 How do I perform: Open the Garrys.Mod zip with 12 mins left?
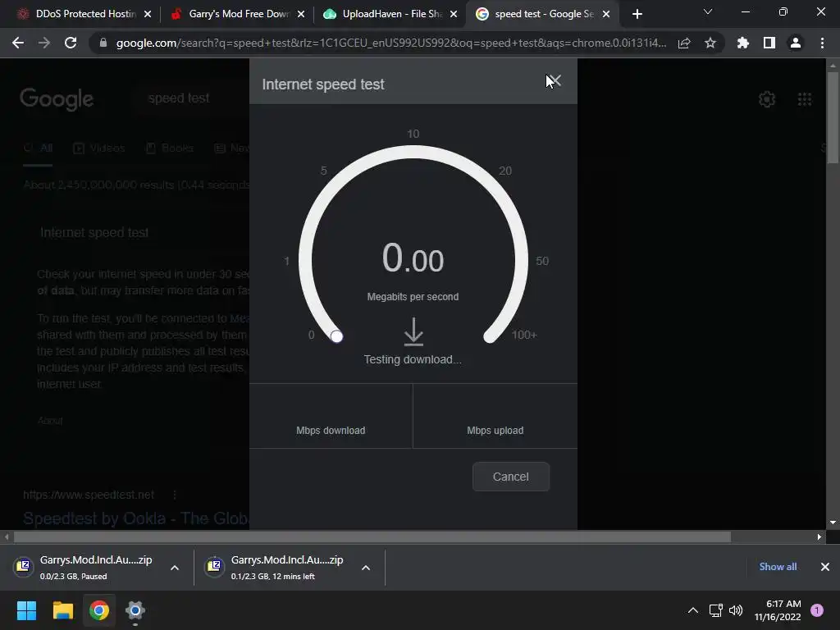(277, 567)
